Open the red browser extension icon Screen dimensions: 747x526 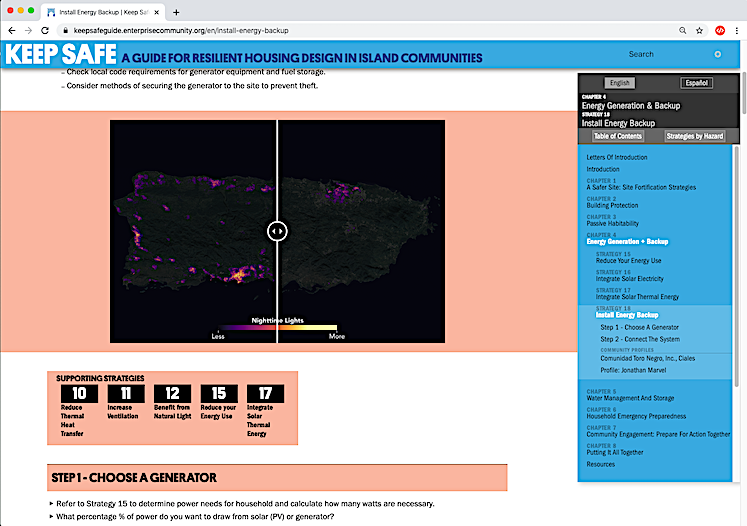[x=719, y=31]
